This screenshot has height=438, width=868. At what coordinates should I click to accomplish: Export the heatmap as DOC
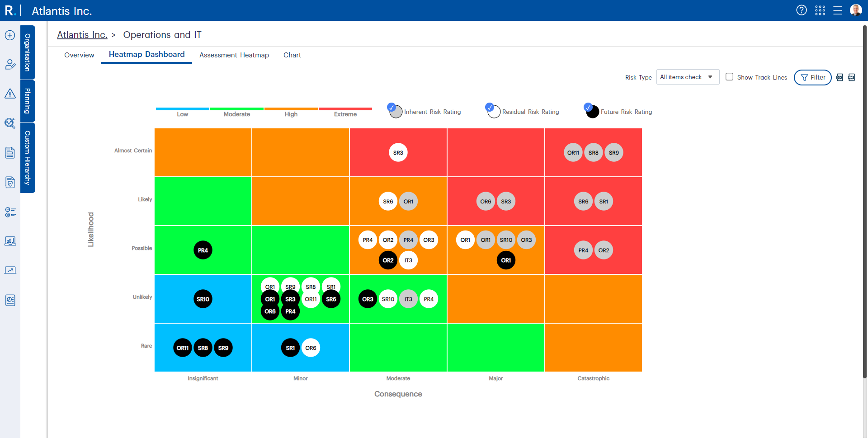pos(840,77)
